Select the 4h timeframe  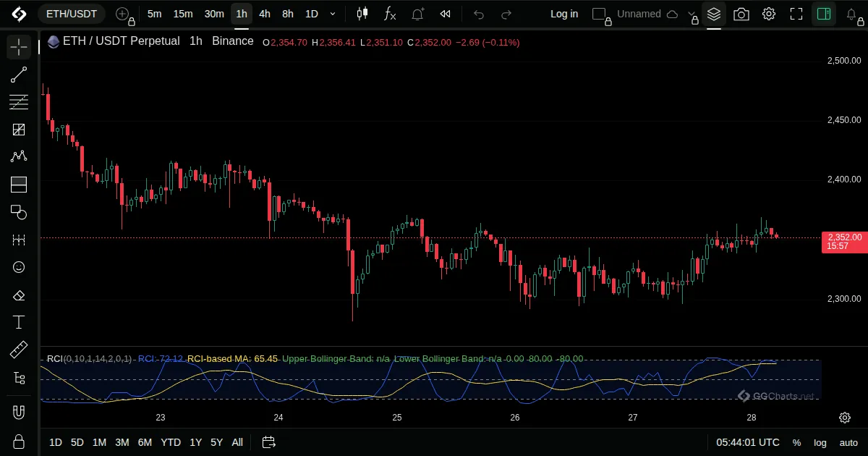265,14
